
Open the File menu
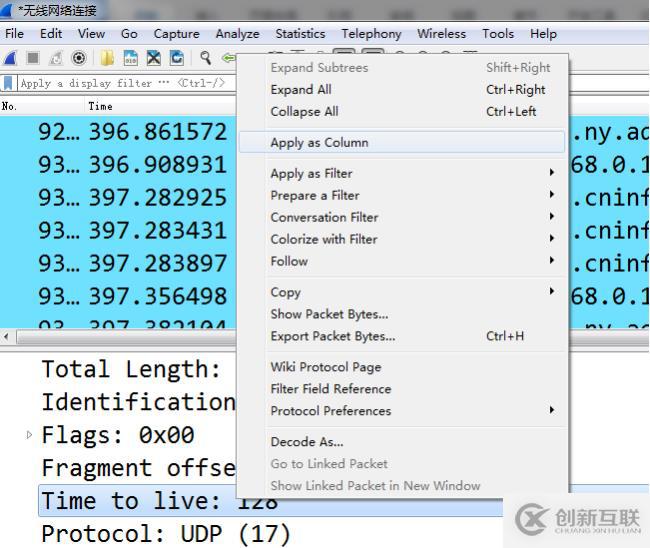pos(15,34)
